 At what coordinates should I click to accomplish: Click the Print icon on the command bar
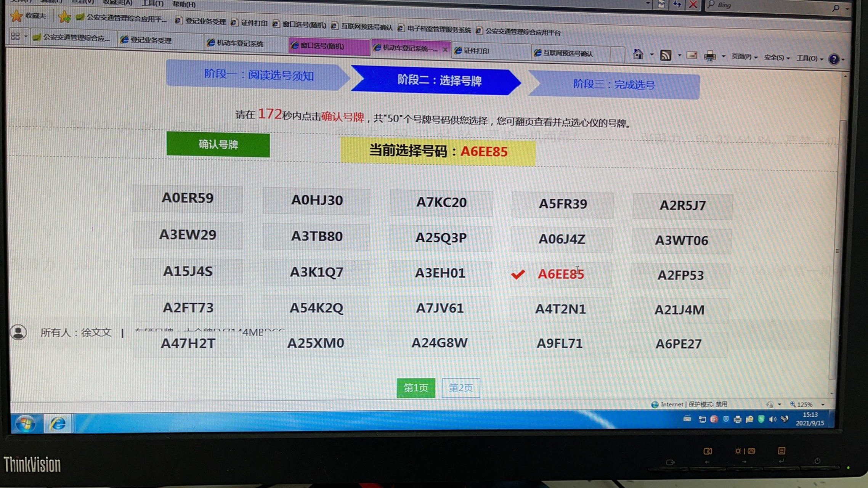click(710, 56)
